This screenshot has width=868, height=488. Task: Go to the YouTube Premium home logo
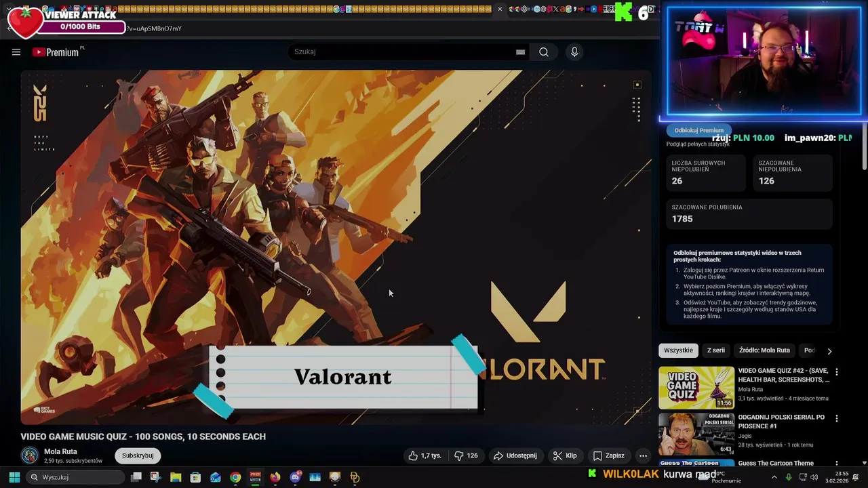click(x=56, y=52)
